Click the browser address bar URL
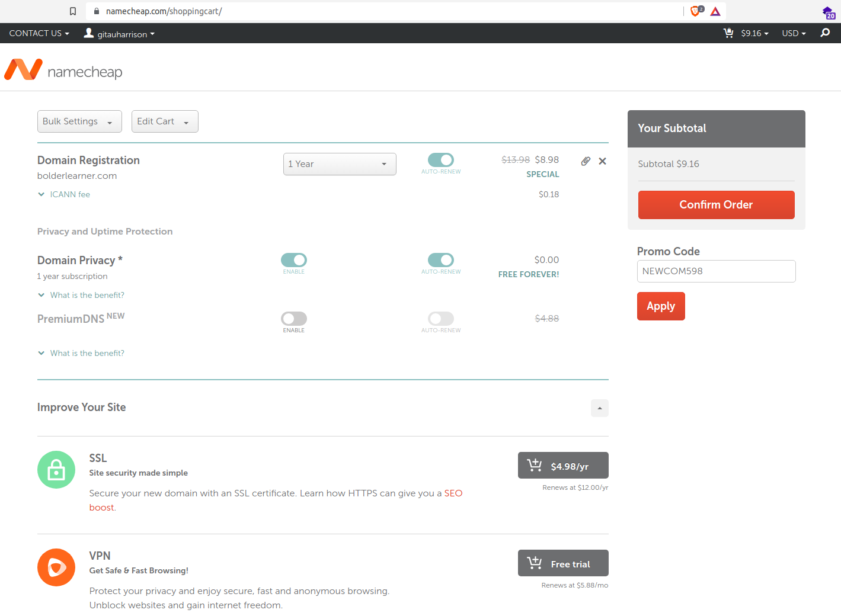 164,11
